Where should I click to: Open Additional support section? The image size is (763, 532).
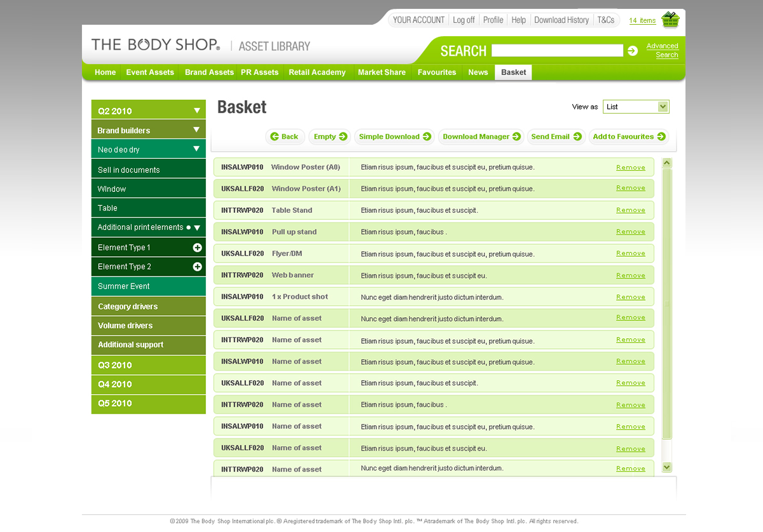(149, 344)
